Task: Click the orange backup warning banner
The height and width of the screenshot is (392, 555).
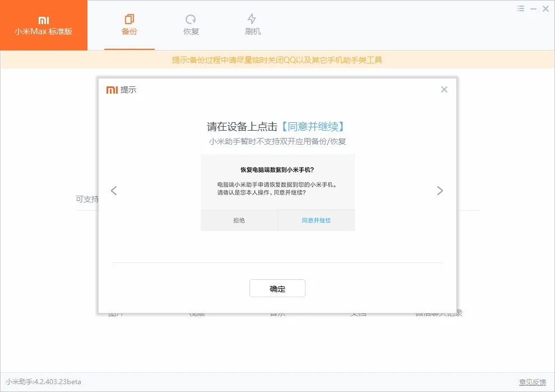Action: tap(277, 59)
